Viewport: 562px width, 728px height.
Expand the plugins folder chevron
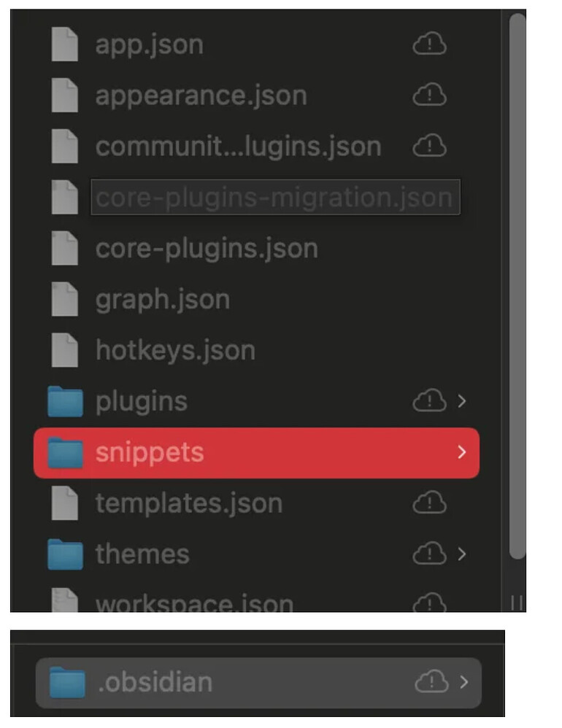462,401
